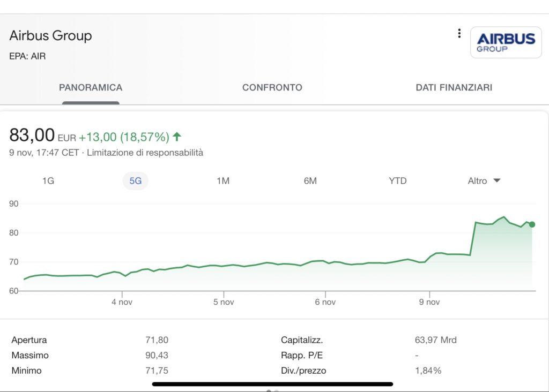Click the 4 nov marker on chart axis
The width and height of the screenshot is (549, 392).
point(122,302)
